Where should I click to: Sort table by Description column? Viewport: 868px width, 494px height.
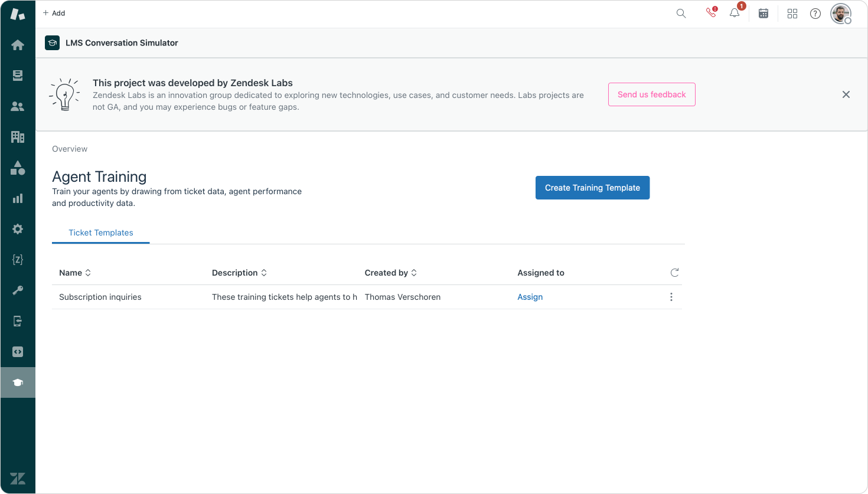coord(239,273)
